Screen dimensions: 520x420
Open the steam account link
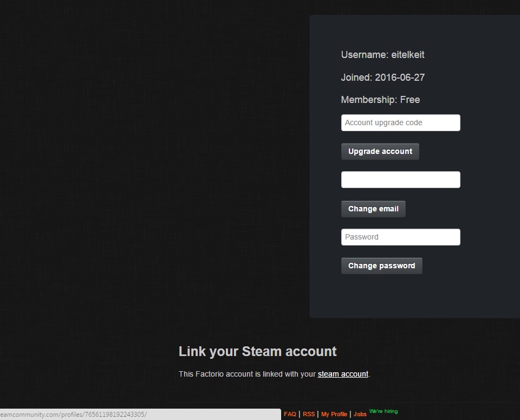(x=343, y=374)
